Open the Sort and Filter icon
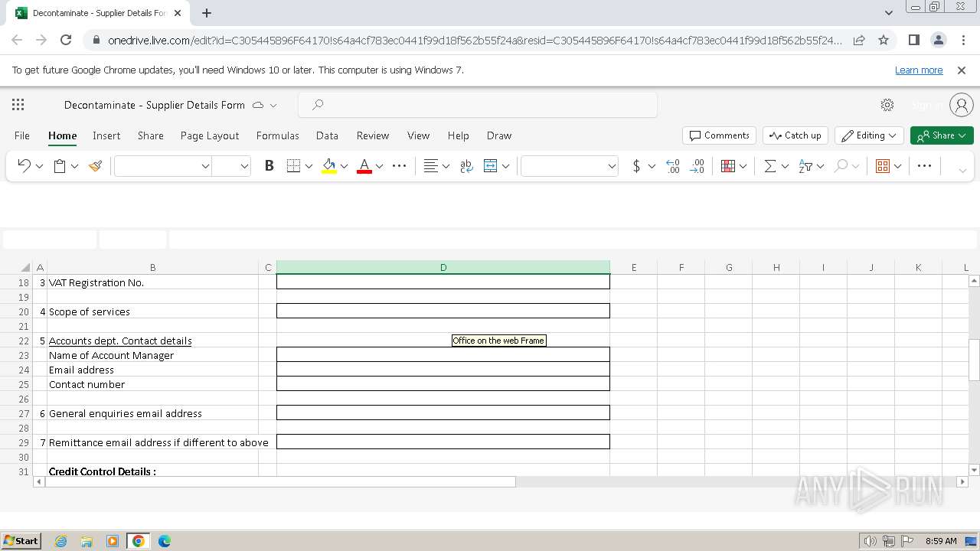The height and width of the screenshot is (551, 980). [805, 166]
